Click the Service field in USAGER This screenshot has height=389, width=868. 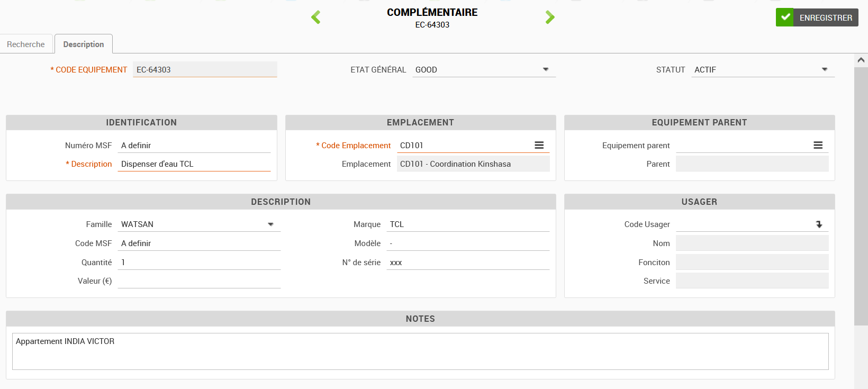pos(752,281)
